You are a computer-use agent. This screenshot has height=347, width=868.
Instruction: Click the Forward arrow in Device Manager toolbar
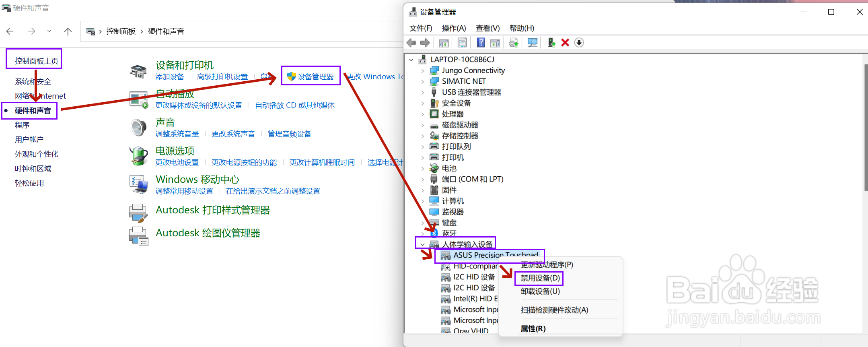click(x=425, y=43)
